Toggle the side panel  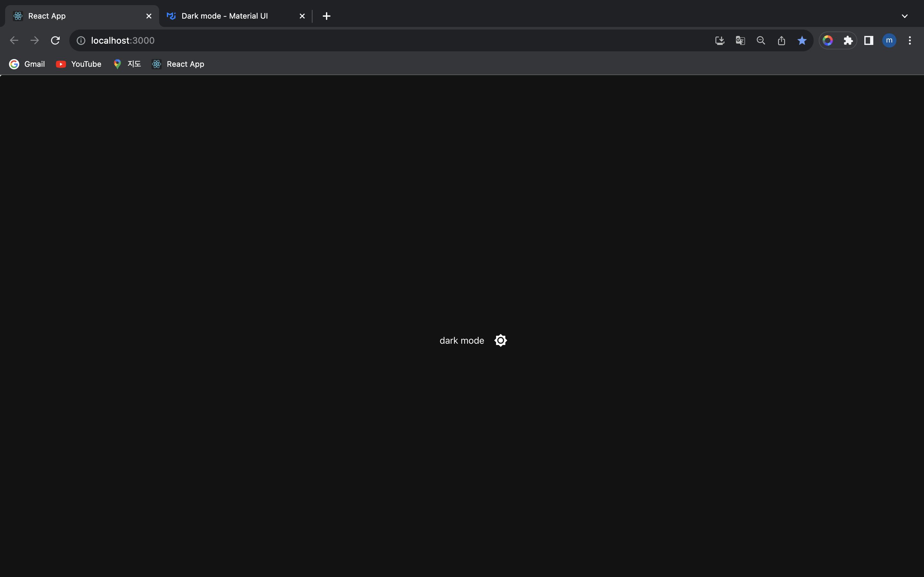[x=869, y=40]
